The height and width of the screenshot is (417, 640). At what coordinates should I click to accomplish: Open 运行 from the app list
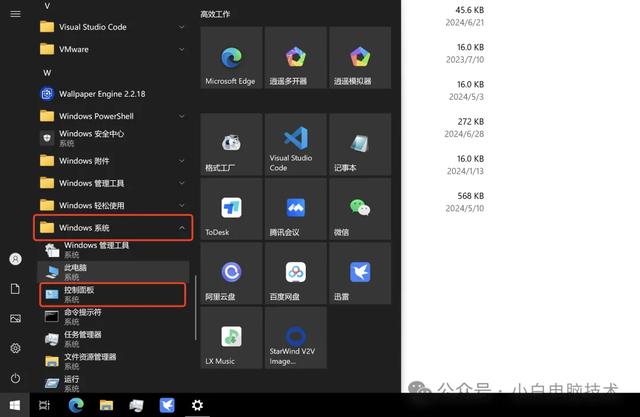click(113, 383)
